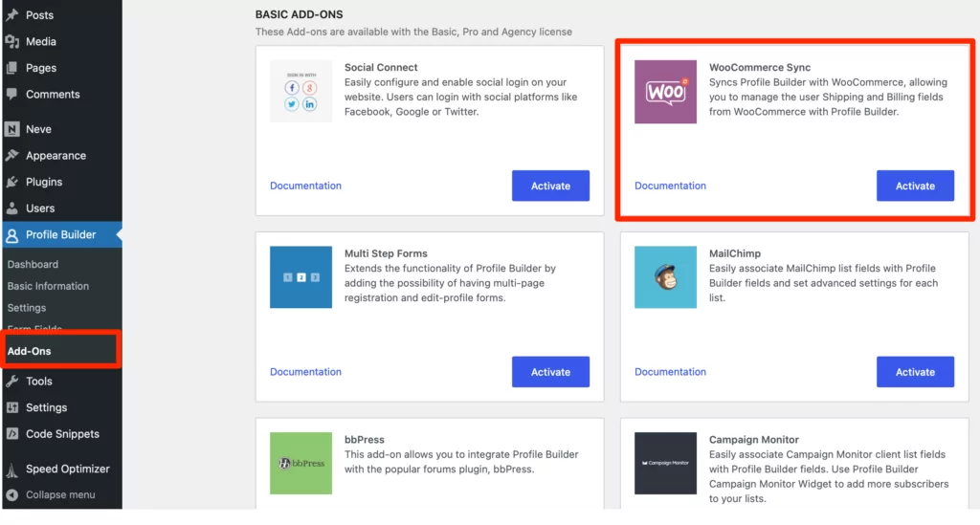Image resolution: width=980 pixels, height=525 pixels.
Task: Click the Tools wrench icon
Action: (11, 381)
